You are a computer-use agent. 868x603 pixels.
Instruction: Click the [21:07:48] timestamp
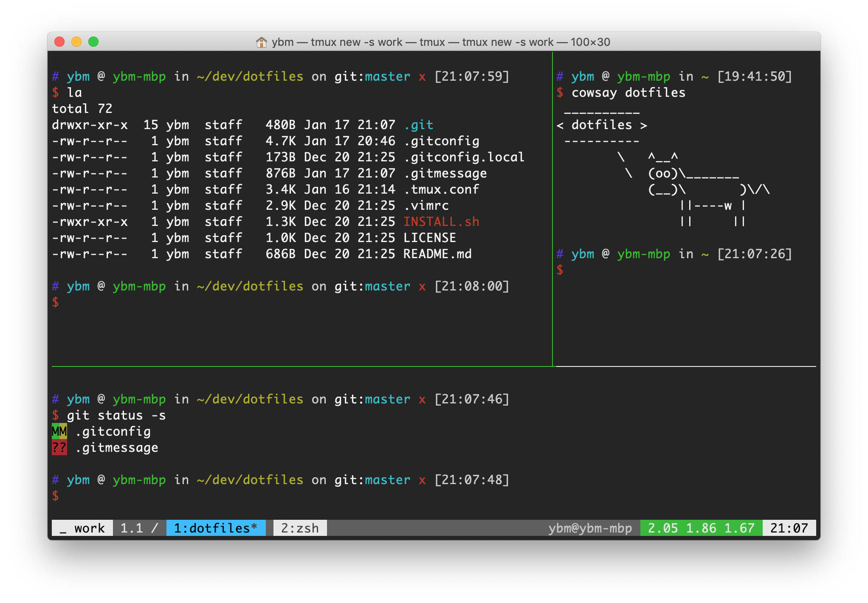pyautogui.click(x=472, y=480)
